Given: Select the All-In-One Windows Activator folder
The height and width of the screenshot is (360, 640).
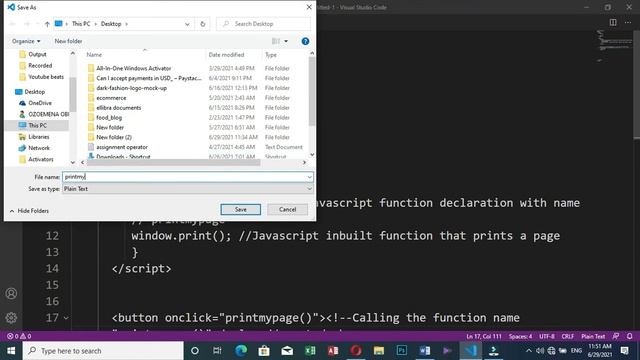Looking at the screenshot, I should (133, 68).
